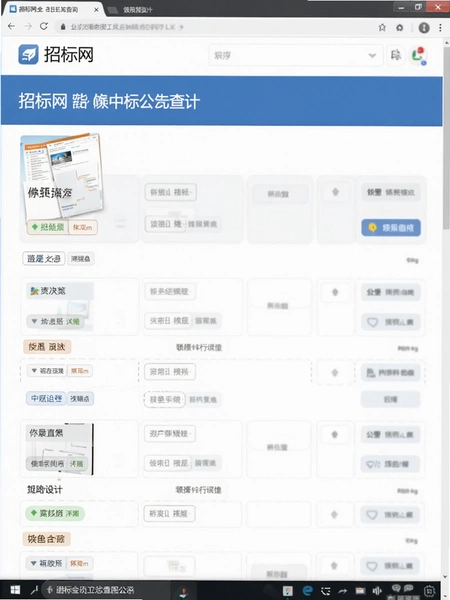Expand the header dropdown with its chevron
This screenshot has height=600, width=450.
(372, 56)
